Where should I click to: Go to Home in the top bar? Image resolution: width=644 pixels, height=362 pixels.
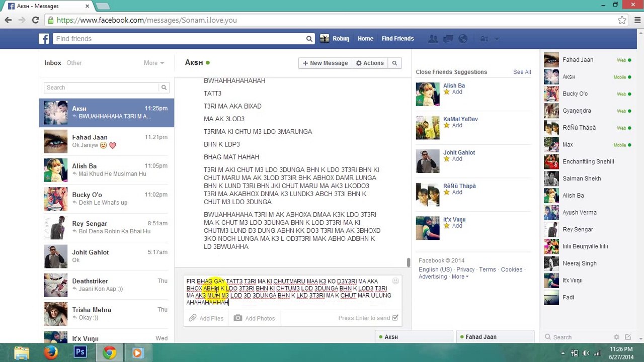[365, 39]
